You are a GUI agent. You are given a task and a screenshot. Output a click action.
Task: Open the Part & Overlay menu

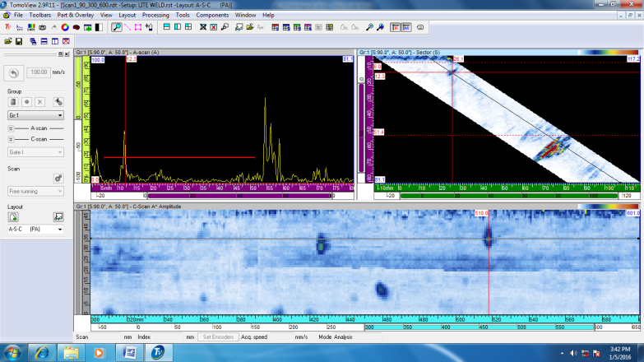[x=74, y=15]
